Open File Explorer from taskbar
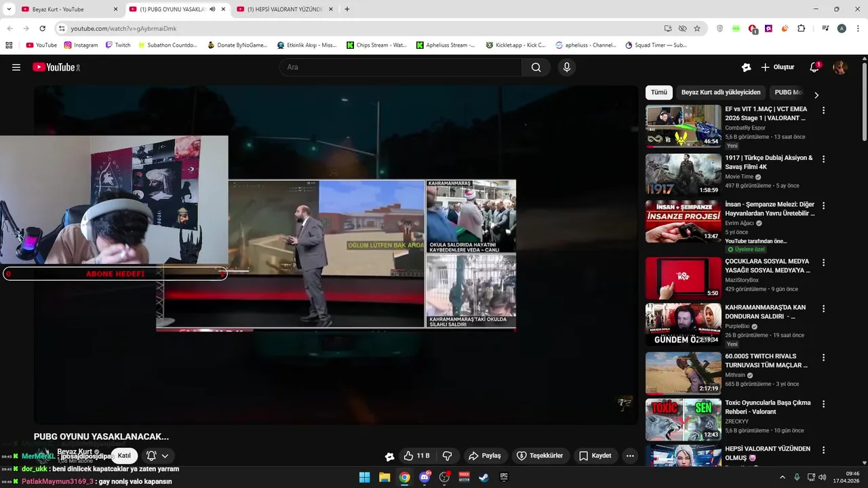Image resolution: width=868 pixels, height=488 pixels. click(x=384, y=477)
